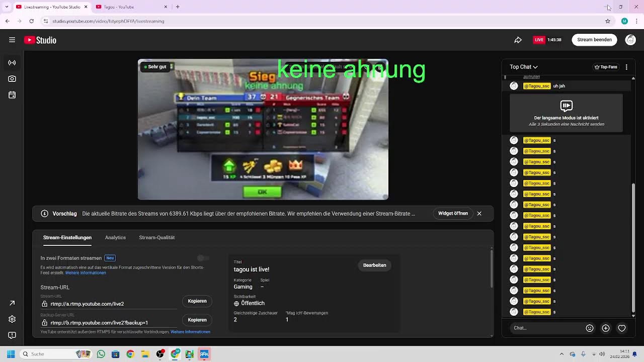Screen dimensions: 644x362
Task: Switch to the Livestreaming - YouTube Studio tab
Action: click(52, 7)
